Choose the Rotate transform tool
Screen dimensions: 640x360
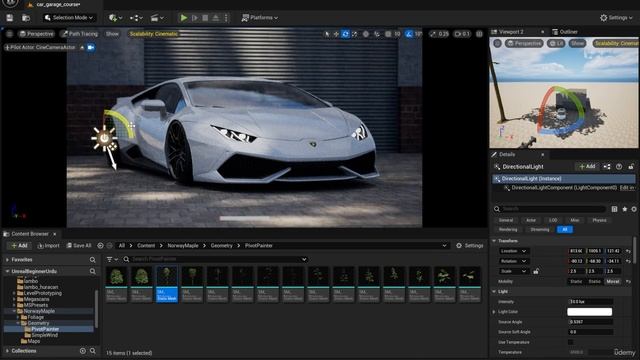[x=345, y=34]
